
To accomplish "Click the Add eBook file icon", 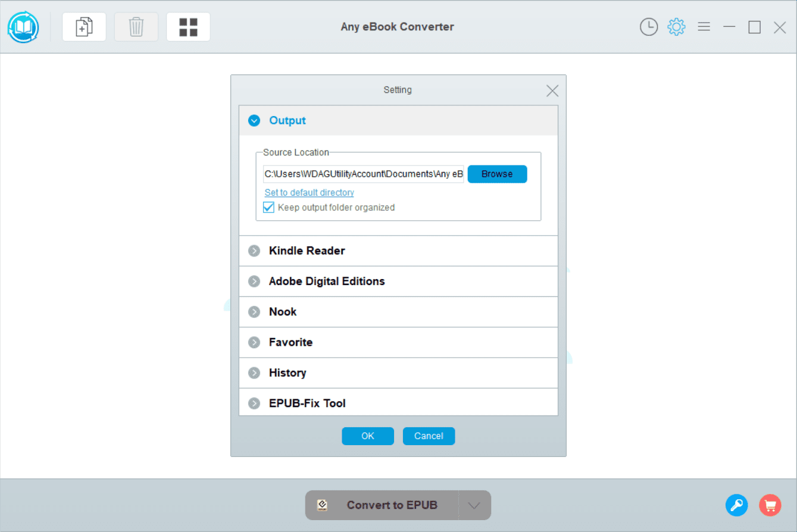I will coord(84,27).
